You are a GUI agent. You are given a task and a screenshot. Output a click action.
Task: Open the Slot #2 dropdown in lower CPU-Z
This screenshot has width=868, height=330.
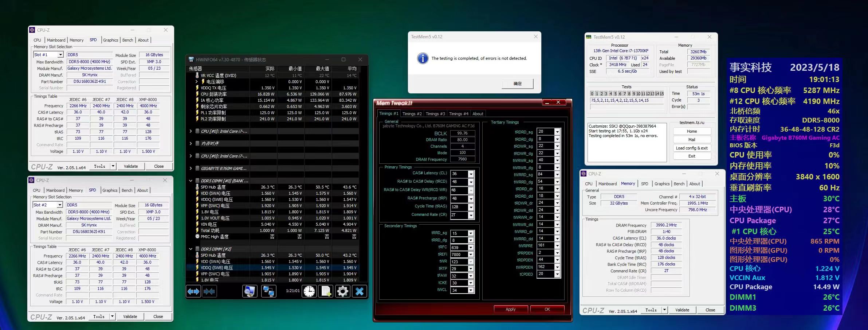[59, 205]
